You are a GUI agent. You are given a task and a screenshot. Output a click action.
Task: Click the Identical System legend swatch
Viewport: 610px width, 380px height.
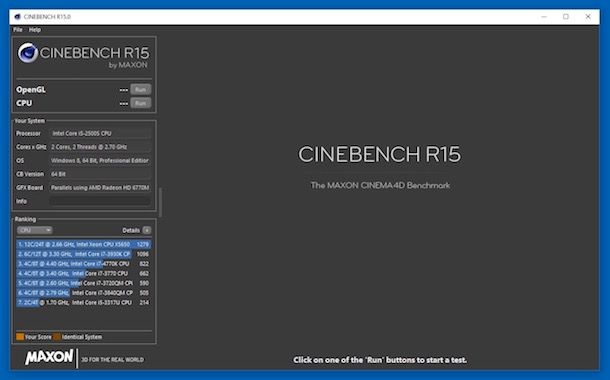(57, 337)
